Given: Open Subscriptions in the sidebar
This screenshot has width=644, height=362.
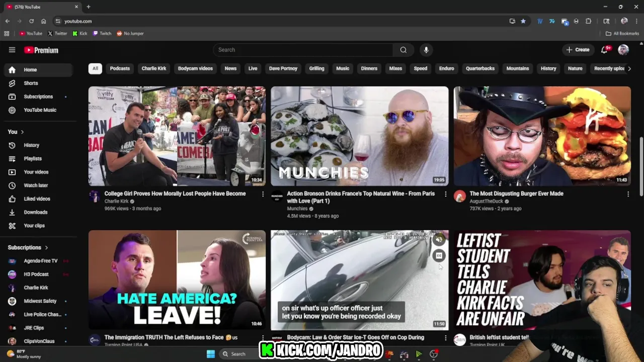Looking at the screenshot, I should [x=38, y=97].
